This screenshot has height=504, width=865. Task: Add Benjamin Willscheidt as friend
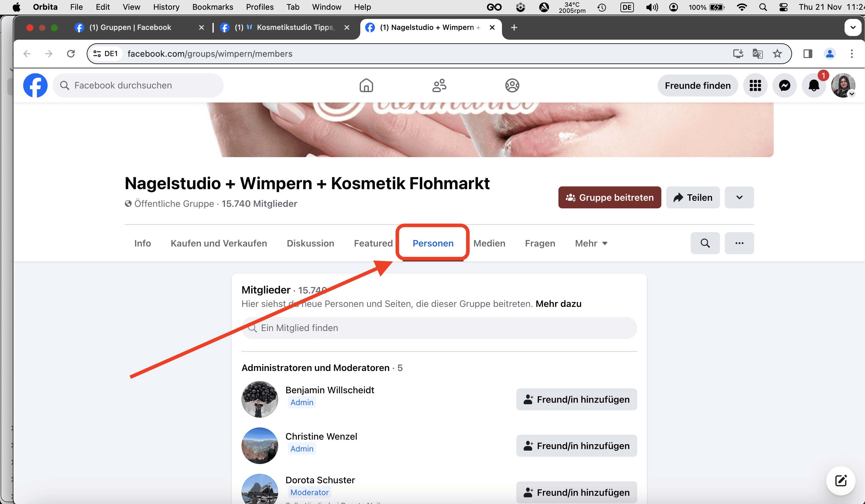tap(576, 399)
